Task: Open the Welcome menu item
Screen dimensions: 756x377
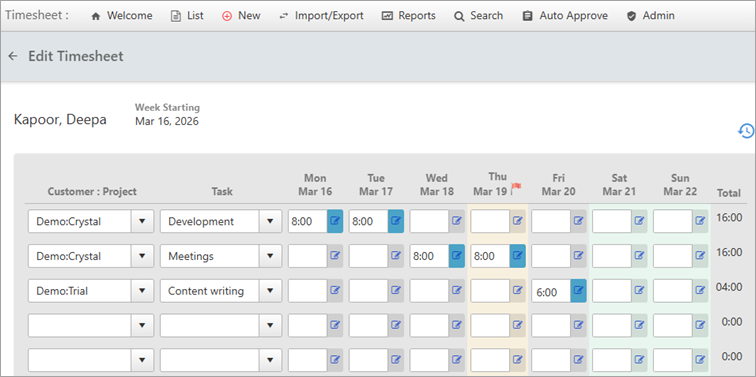Action: click(122, 16)
